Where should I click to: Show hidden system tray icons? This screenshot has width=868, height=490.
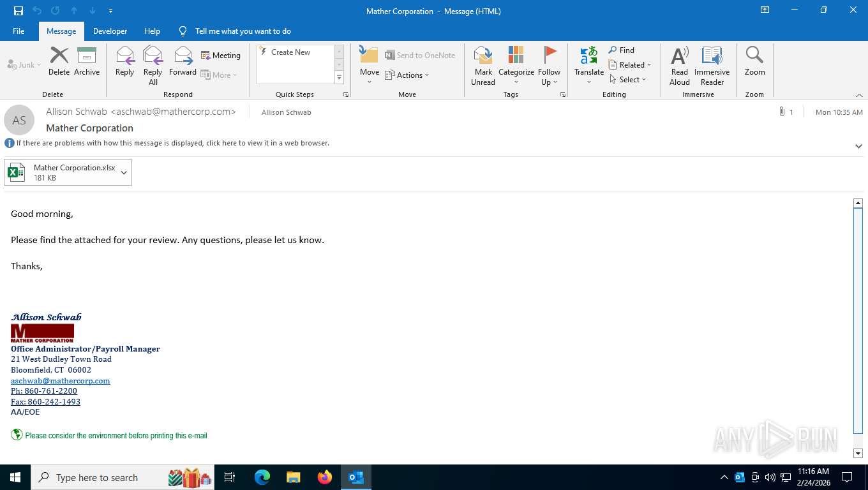[x=724, y=477]
